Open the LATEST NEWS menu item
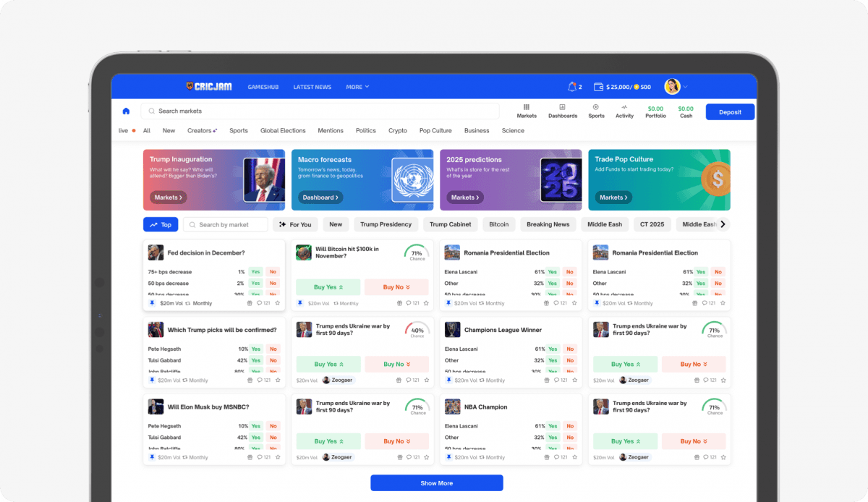 coord(312,87)
